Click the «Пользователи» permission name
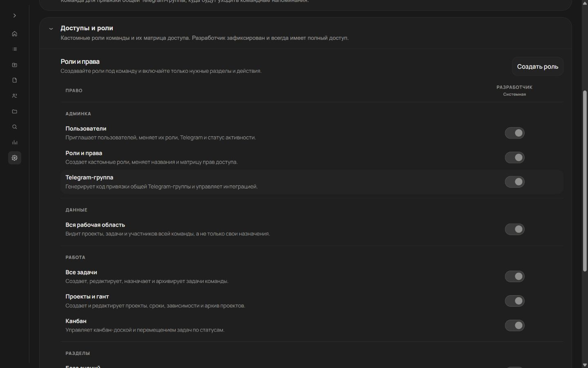 [86, 129]
